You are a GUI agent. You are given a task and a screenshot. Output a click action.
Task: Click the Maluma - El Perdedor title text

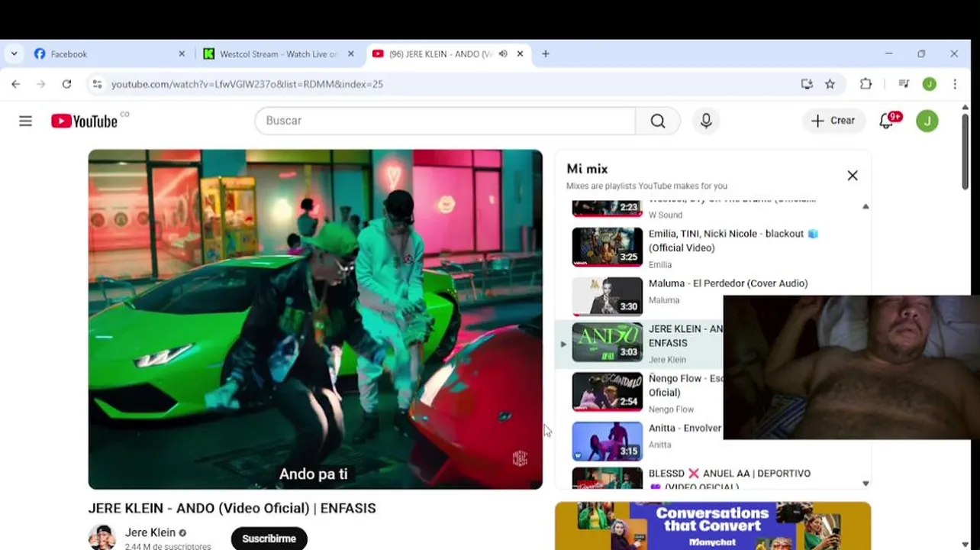tap(728, 283)
